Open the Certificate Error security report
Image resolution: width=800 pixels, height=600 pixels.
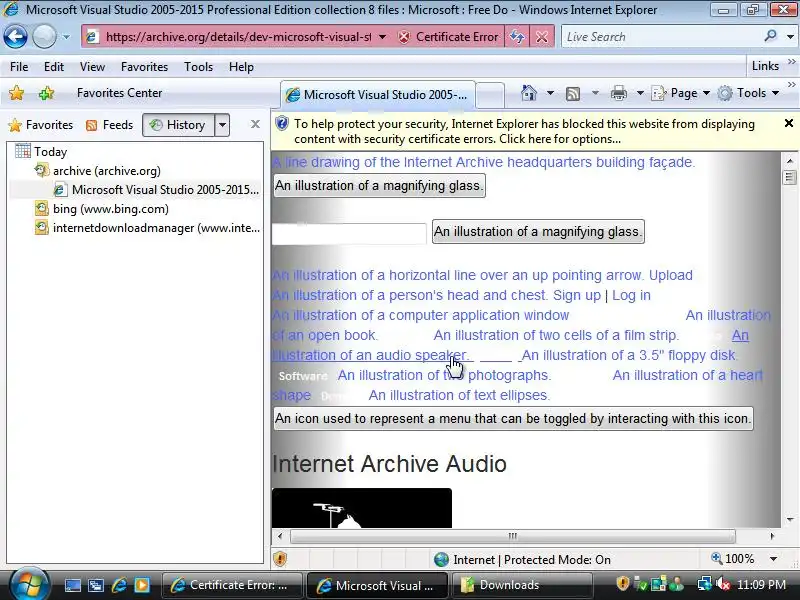(x=448, y=37)
